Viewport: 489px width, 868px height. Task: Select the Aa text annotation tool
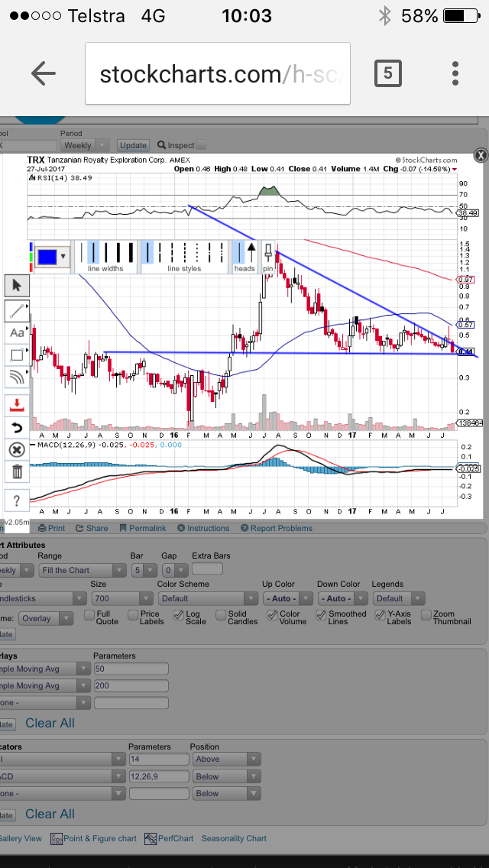click(17, 333)
